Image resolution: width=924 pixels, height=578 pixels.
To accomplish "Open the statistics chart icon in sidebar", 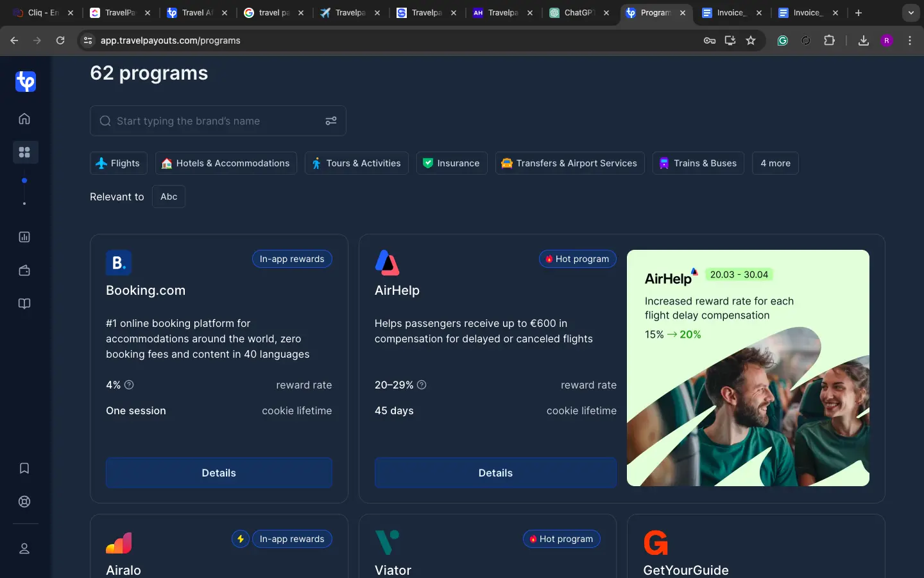I will point(24,237).
